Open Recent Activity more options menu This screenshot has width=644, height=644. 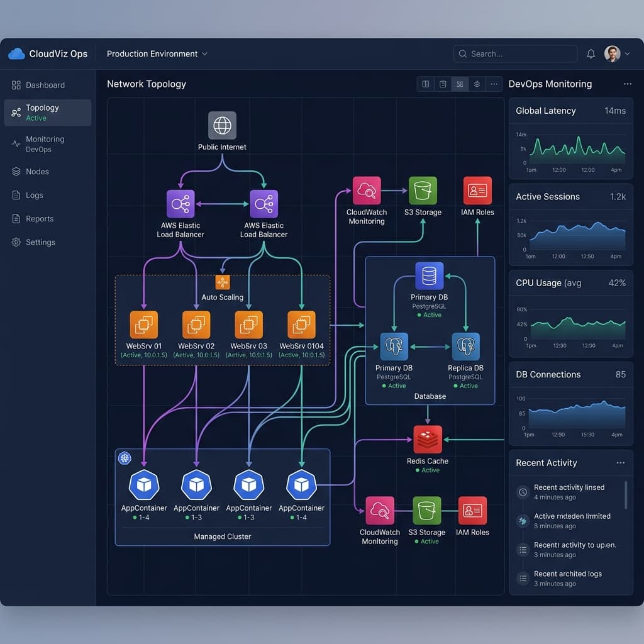[620, 463]
